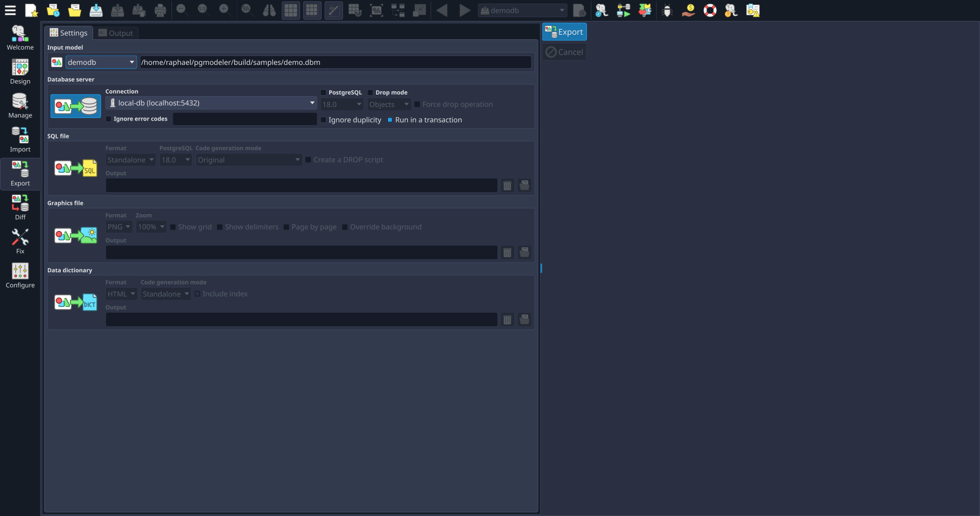Click the lifebuoy support icon
The image size is (980, 516).
click(709, 10)
